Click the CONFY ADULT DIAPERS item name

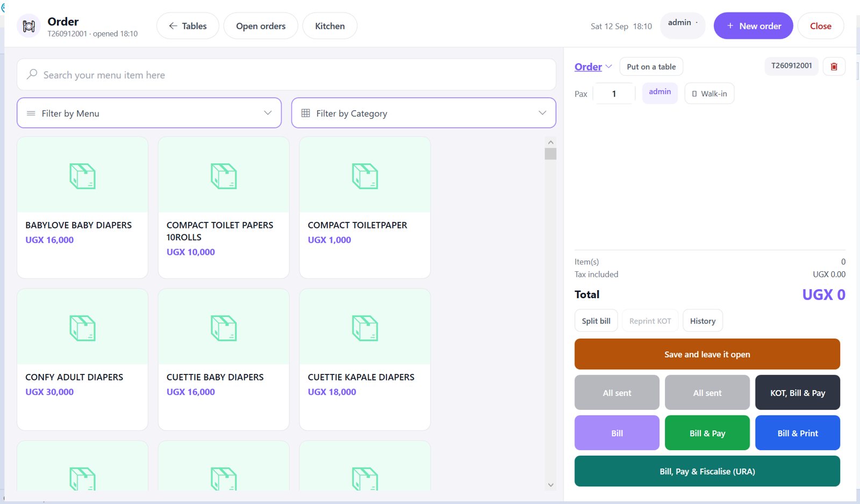pos(74,377)
